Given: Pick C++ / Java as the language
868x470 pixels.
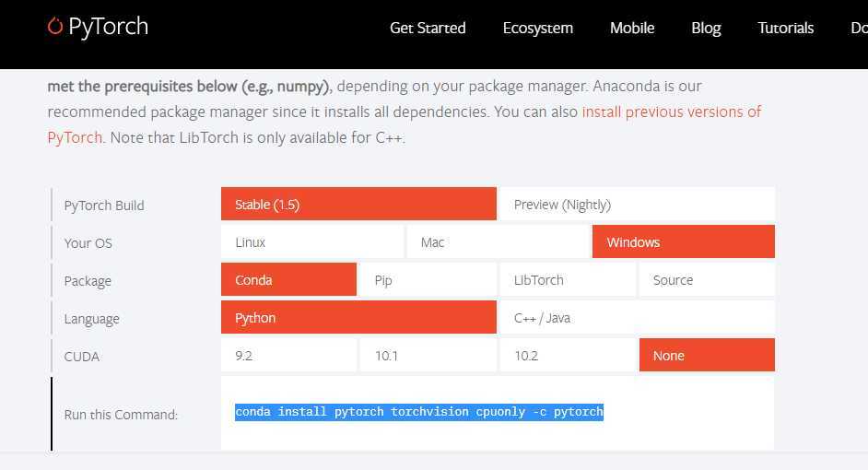Looking at the screenshot, I should pos(637,317).
